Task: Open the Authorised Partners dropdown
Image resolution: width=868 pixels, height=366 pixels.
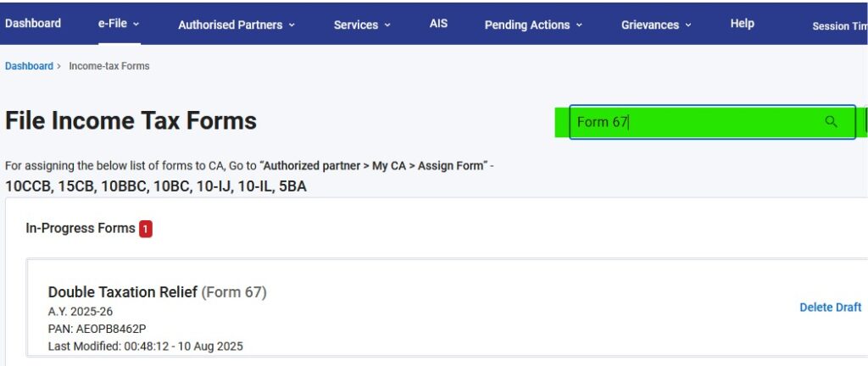Action: click(236, 25)
